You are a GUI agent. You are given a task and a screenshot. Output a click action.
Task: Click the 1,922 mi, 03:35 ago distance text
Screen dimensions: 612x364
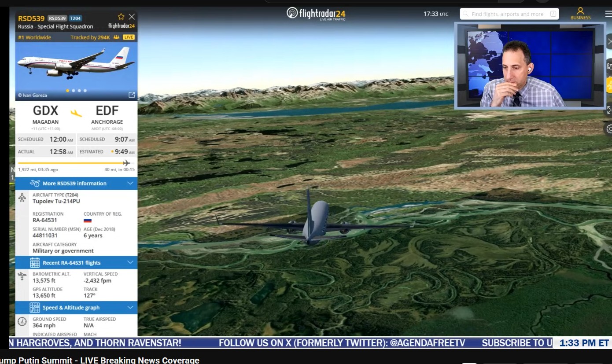pyautogui.click(x=38, y=169)
